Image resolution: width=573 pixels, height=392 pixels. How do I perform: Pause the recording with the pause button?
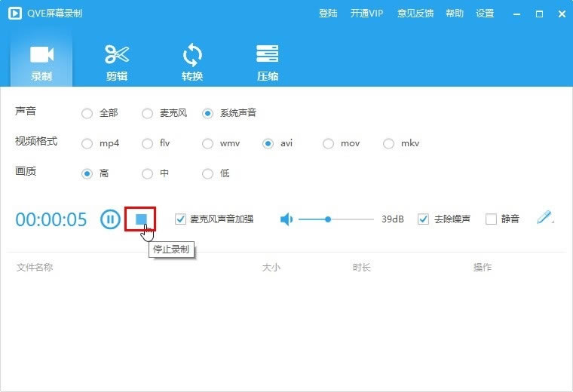[x=110, y=219]
